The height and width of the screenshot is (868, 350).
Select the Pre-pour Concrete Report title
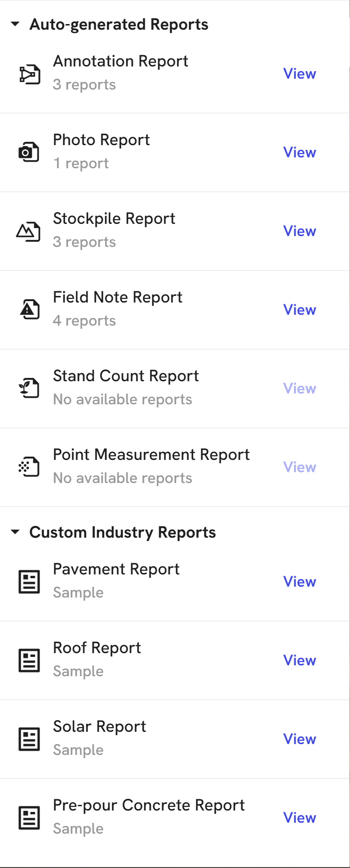[149, 805]
